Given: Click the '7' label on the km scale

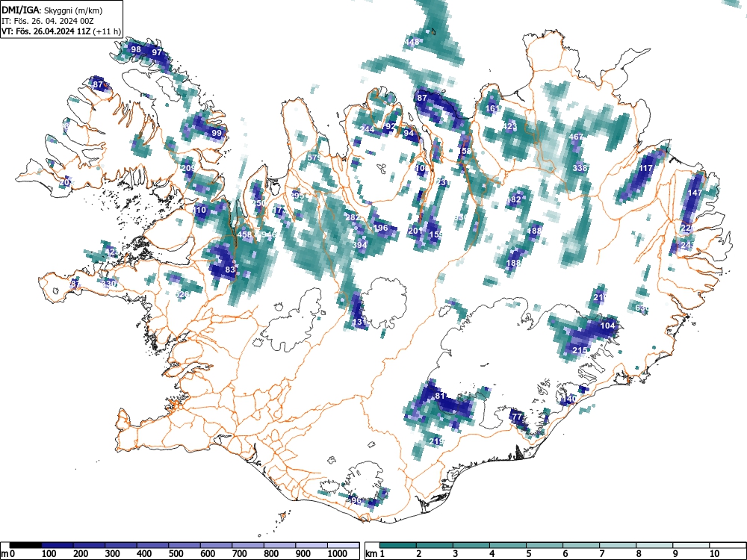Looking at the screenshot, I should [601, 554].
